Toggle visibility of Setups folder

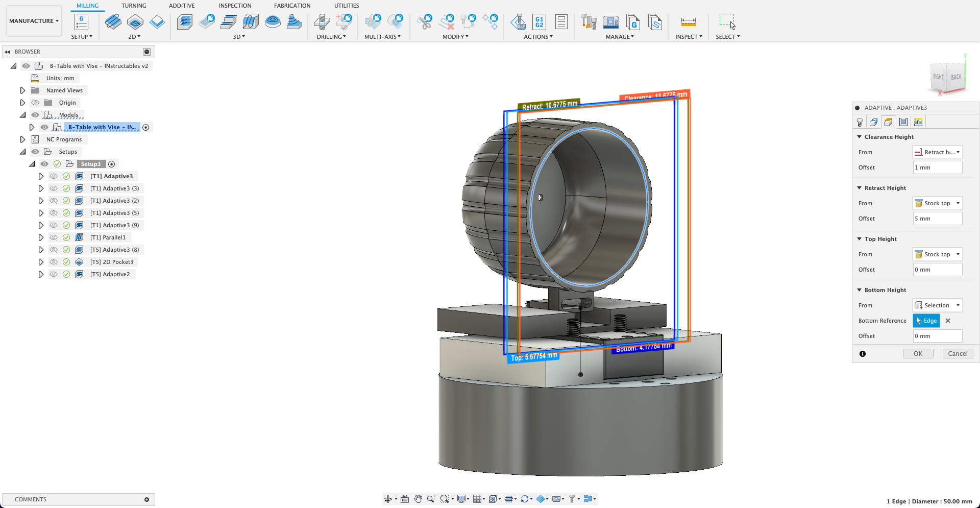click(35, 152)
